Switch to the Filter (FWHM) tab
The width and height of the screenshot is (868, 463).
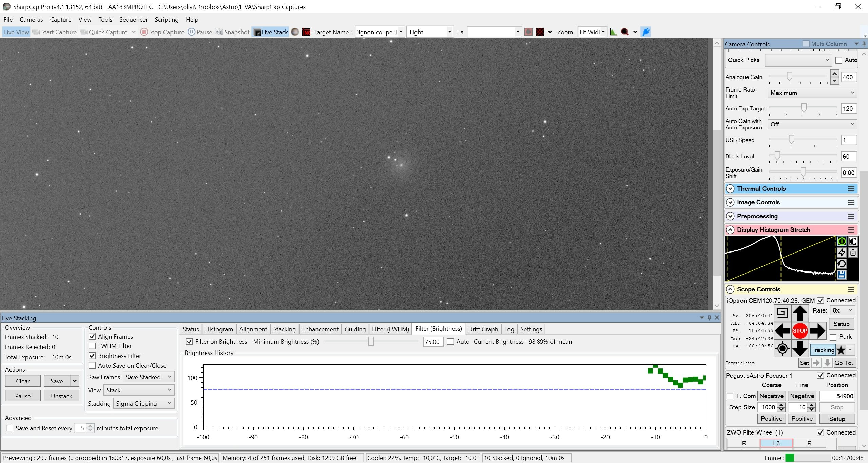(x=390, y=329)
